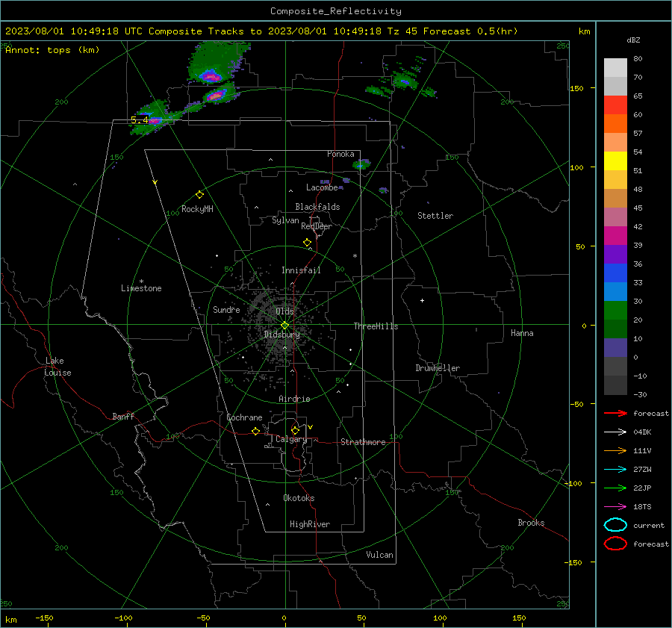This screenshot has height=628, width=672.
Task: Pick the bright yellow 51-54 dBZ swatch
Action: coord(615,161)
